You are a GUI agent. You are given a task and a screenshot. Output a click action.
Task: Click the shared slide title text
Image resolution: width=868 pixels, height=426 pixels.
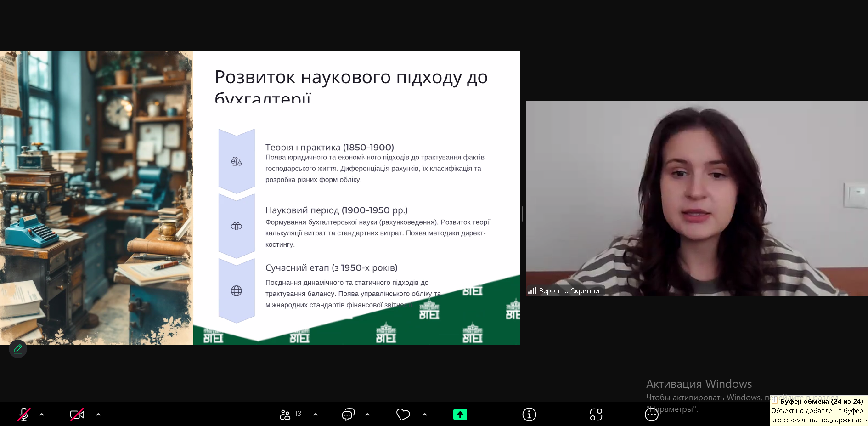pos(351,77)
